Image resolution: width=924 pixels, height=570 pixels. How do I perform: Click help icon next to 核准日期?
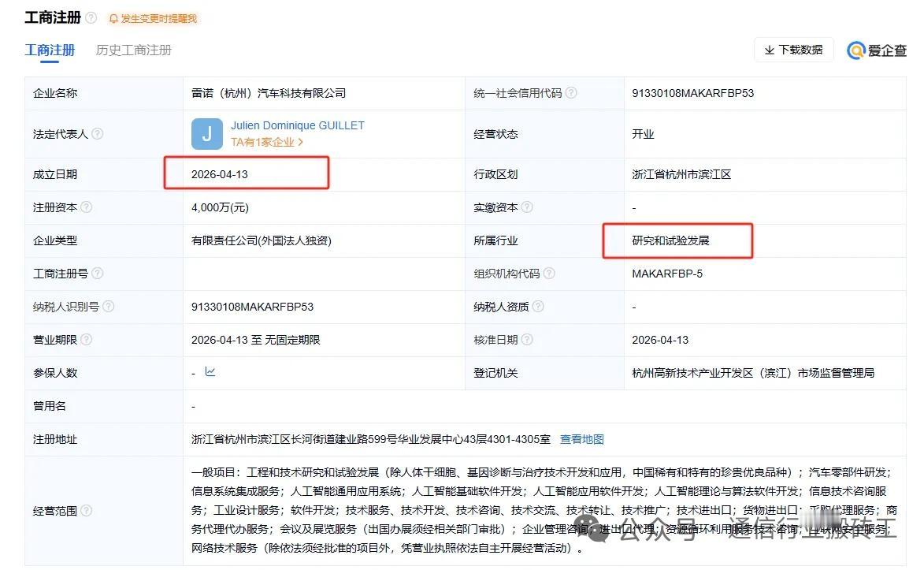pos(527,339)
